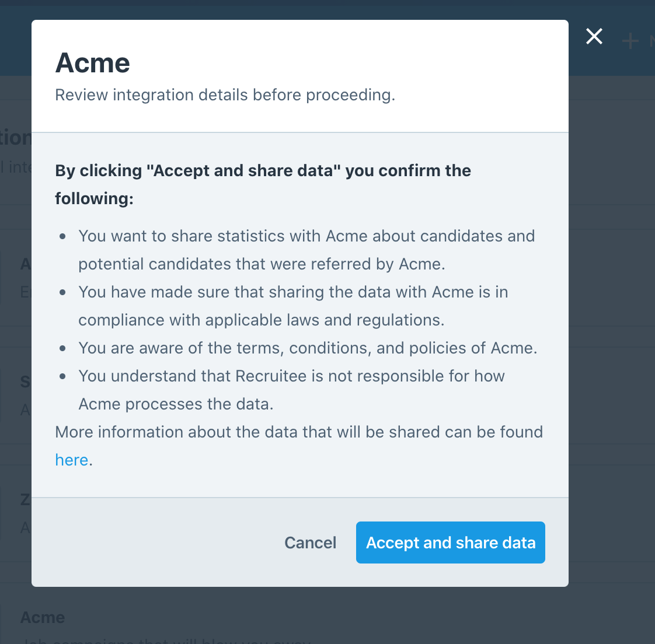Click the dimmed plus icon in top bar

630,41
